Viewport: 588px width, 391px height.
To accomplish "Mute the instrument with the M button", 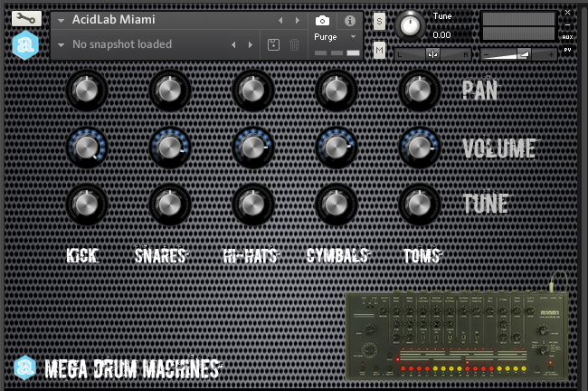I will coord(379,50).
